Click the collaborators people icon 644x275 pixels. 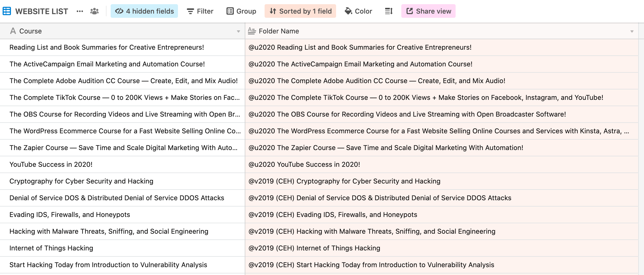click(x=94, y=11)
